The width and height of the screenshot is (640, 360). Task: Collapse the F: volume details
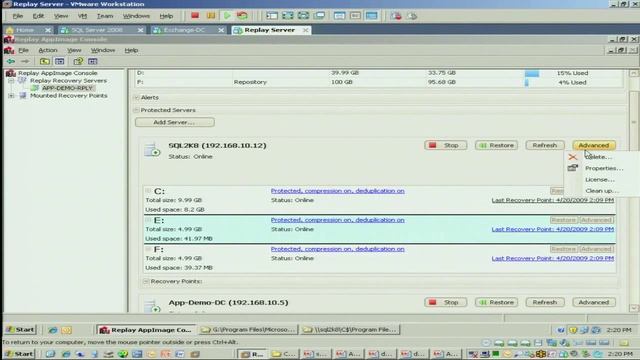[x=148, y=249]
